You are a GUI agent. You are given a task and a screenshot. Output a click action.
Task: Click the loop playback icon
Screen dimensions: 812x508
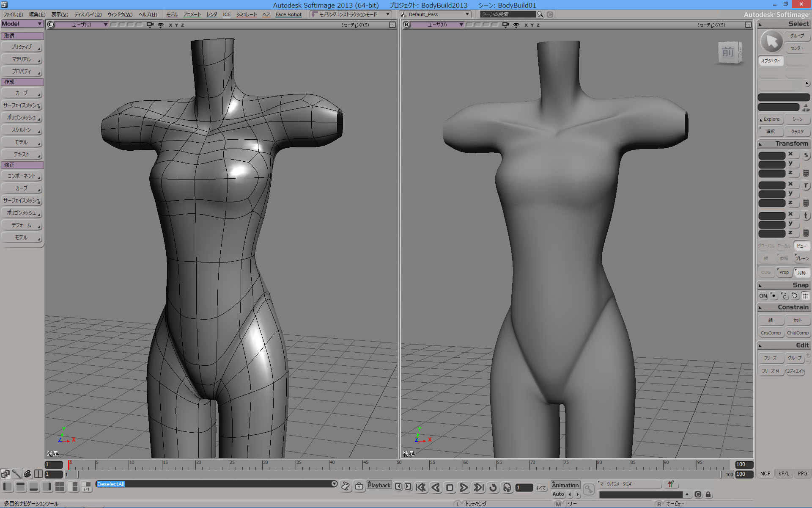[493, 487]
